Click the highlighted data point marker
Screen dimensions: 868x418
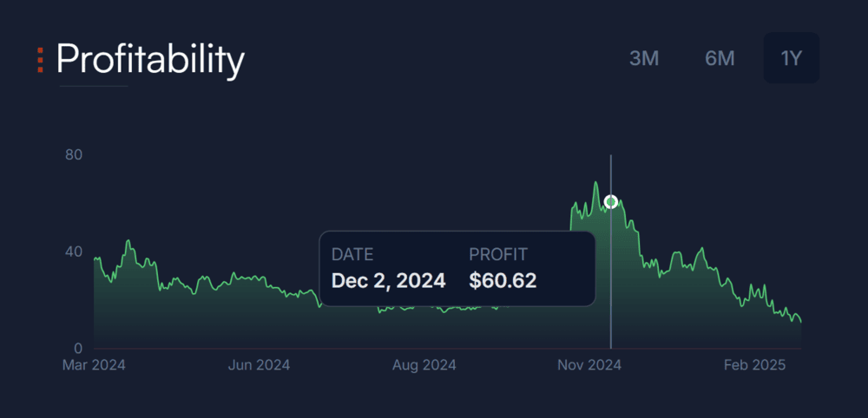click(611, 202)
